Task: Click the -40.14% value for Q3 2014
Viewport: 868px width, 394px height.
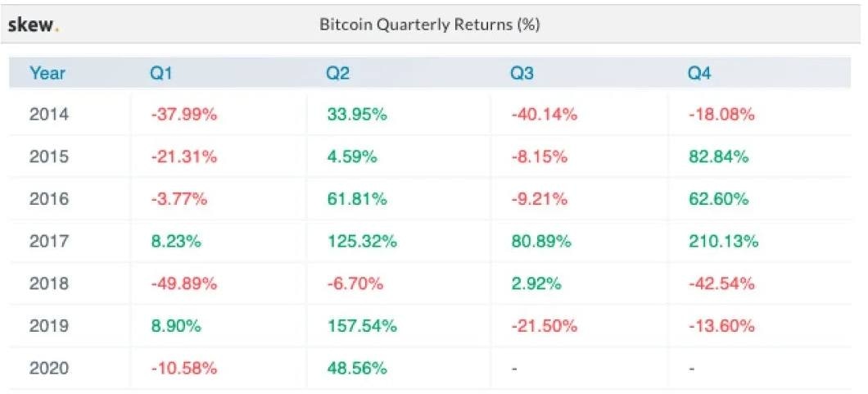Action: (544, 115)
